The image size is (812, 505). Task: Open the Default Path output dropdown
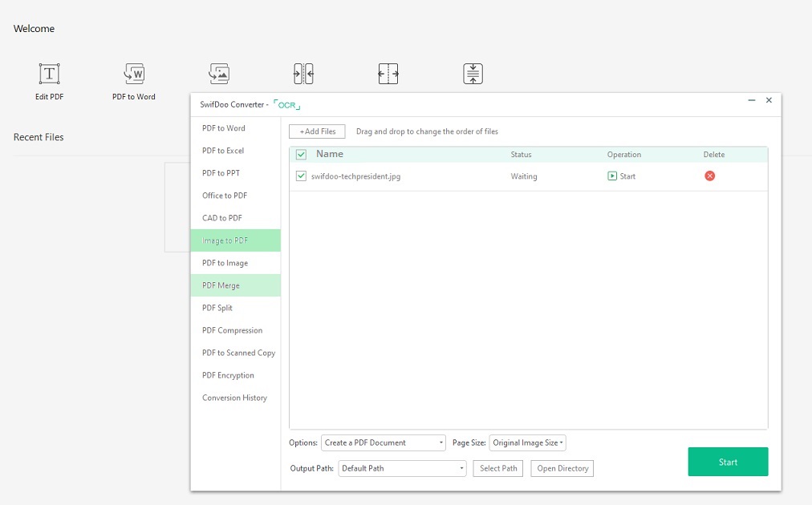[x=402, y=468]
